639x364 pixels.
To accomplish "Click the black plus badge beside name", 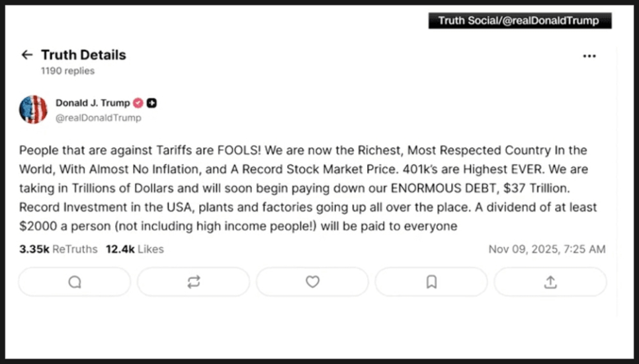I will click(x=151, y=103).
